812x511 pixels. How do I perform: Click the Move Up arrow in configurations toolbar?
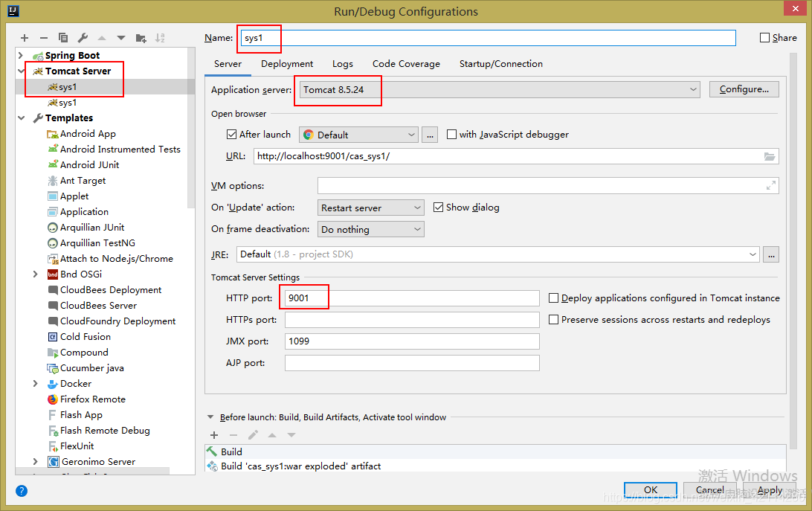point(102,38)
